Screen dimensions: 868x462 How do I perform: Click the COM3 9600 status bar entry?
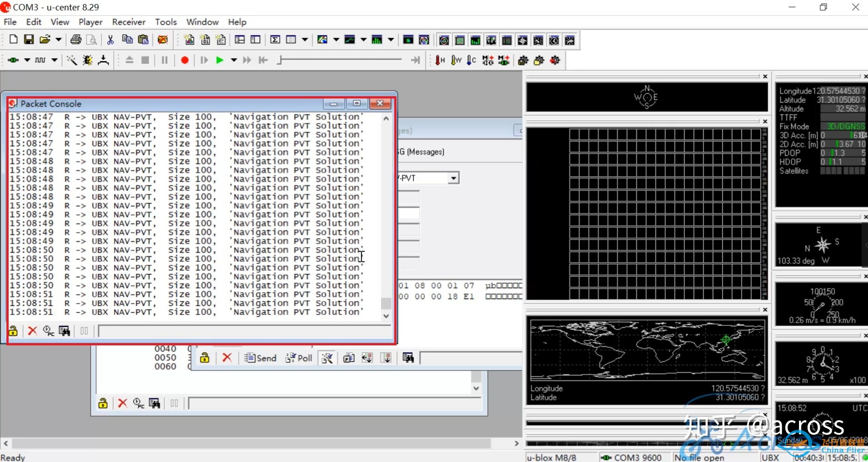634,457
